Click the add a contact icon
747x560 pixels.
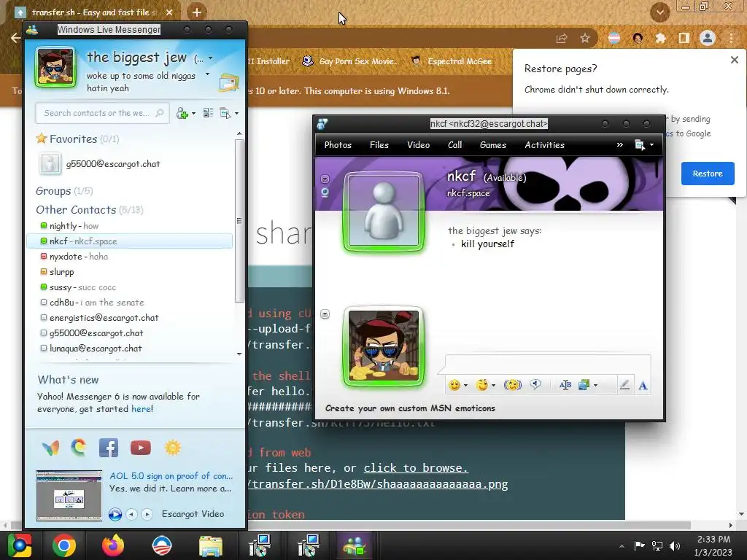pyautogui.click(x=182, y=113)
